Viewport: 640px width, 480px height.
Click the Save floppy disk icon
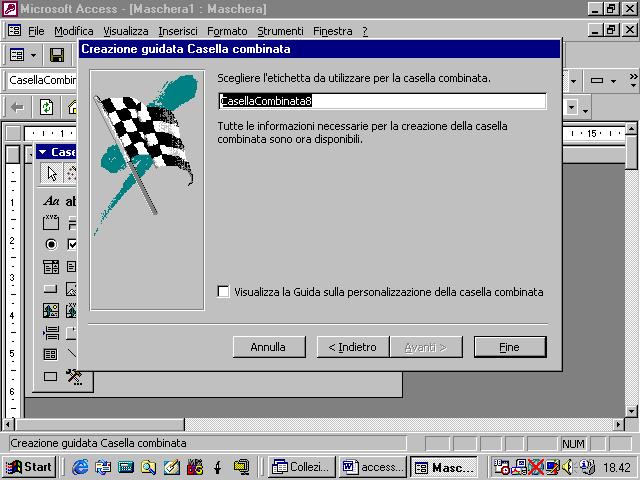57,55
